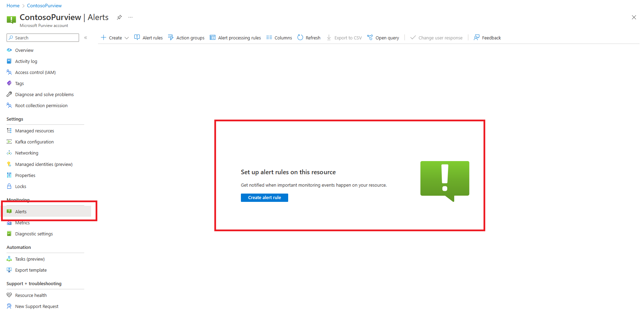The height and width of the screenshot is (318, 644).
Task: Collapse the sidebar with the double chevron
Action: pos(86,38)
